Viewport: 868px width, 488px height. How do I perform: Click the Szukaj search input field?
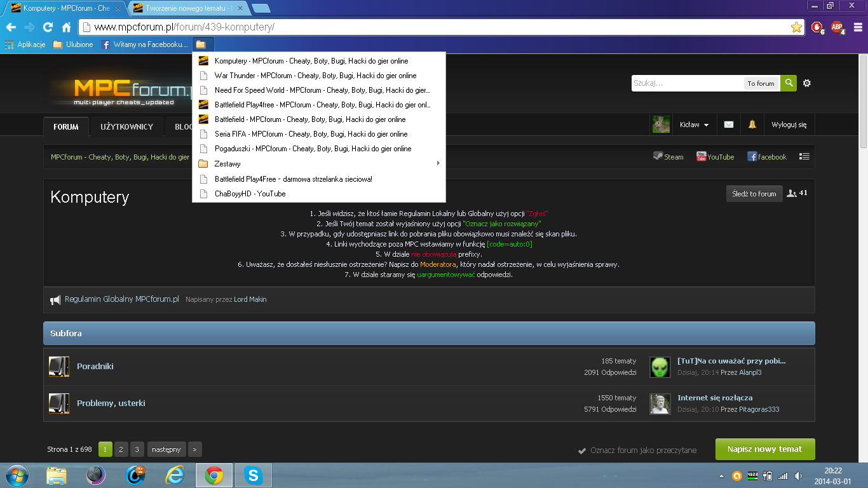688,83
